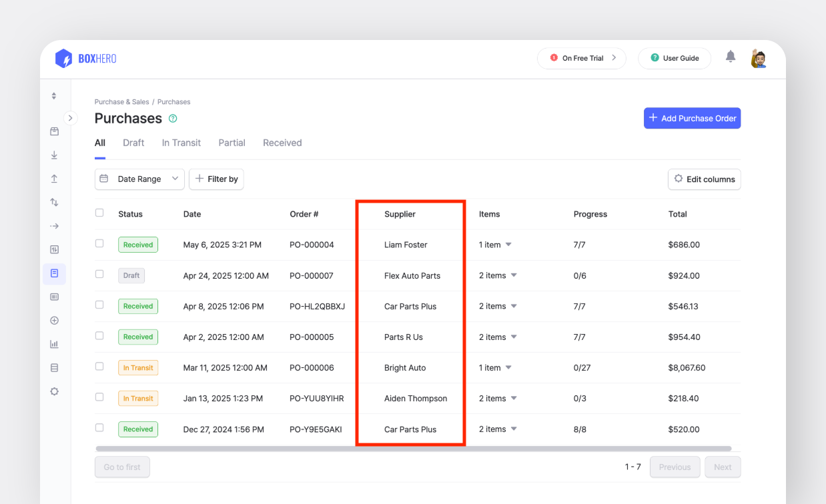Expand the sidebar with the chevron arrow
Screen dimensions: 826x504
click(70, 118)
